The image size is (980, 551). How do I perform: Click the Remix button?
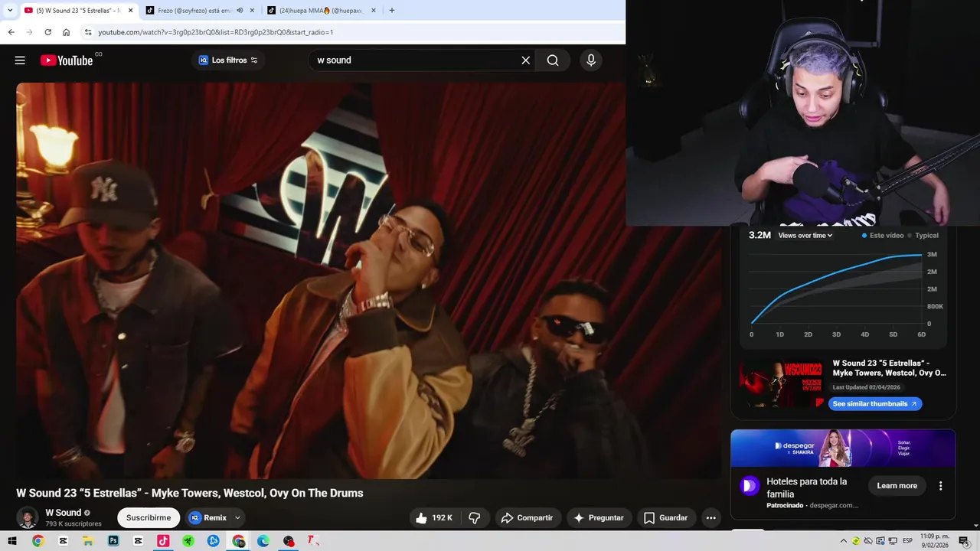(x=207, y=518)
